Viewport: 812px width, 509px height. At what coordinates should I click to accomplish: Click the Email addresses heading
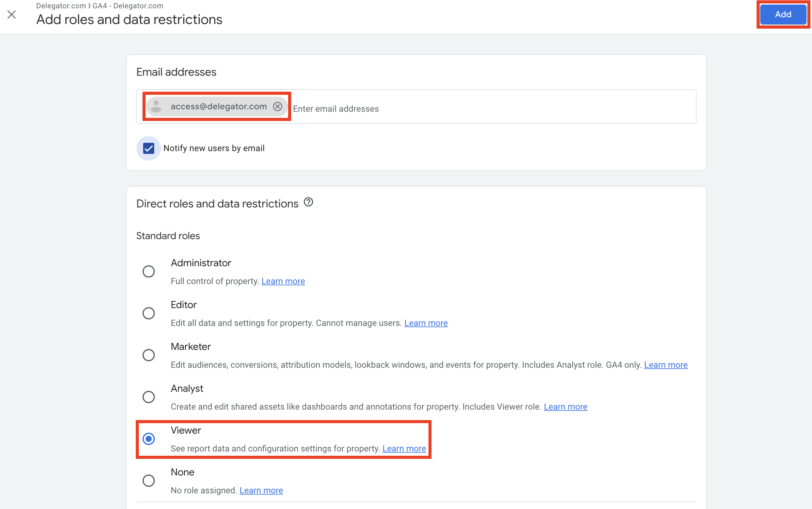tap(176, 72)
